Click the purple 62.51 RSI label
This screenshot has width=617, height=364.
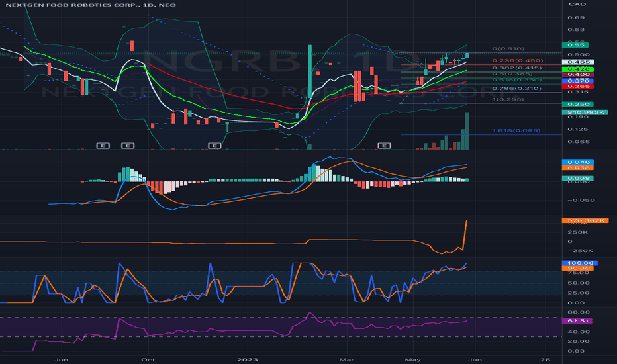click(x=577, y=321)
